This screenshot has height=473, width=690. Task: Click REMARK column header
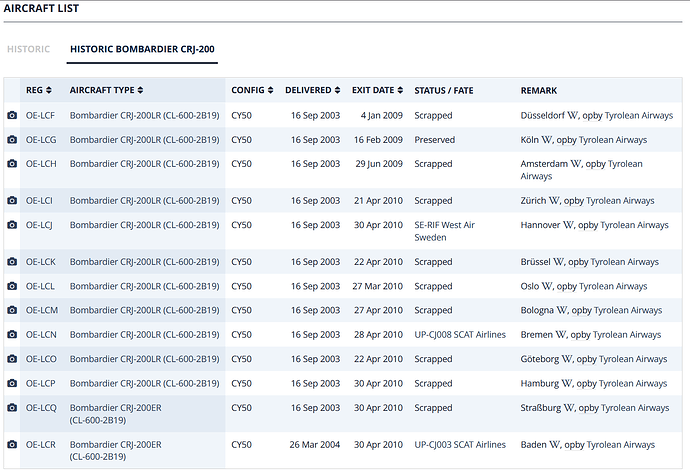pyautogui.click(x=539, y=91)
